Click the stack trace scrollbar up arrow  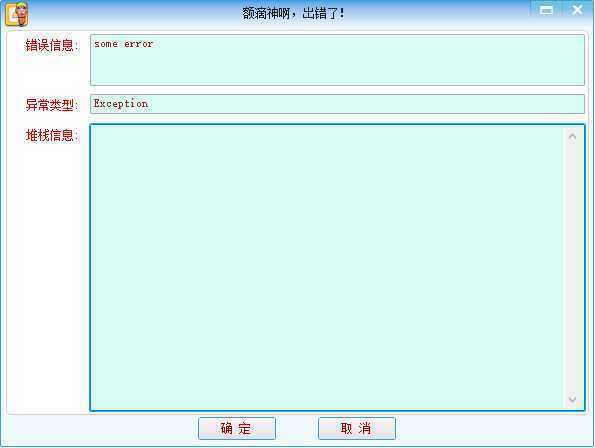point(573,136)
